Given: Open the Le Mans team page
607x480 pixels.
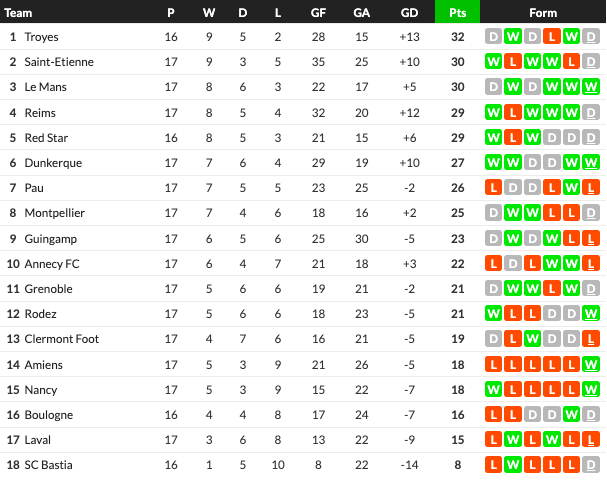Looking at the screenshot, I should [x=46, y=87].
